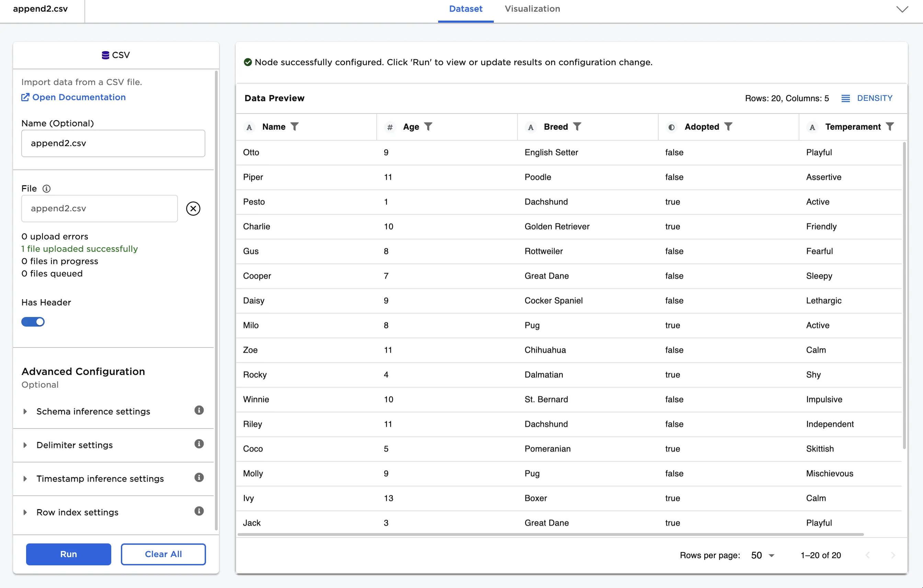Expand Schema inference settings

93,411
